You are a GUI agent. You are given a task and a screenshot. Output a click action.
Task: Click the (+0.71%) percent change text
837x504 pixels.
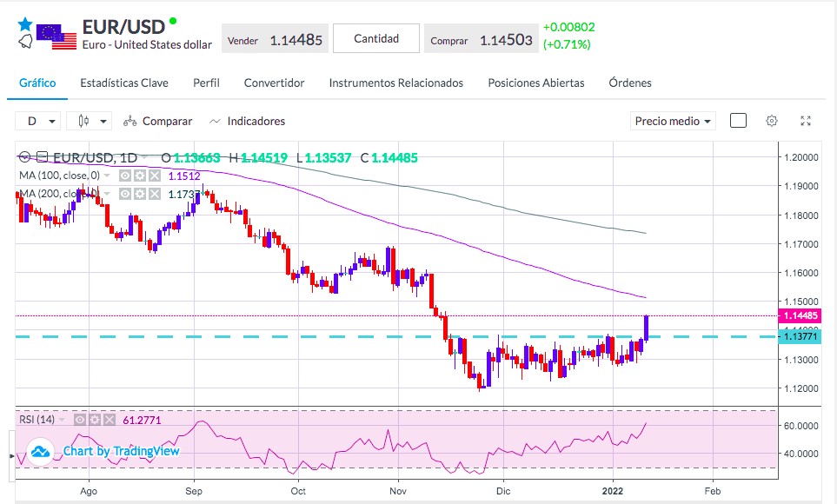tap(567, 44)
